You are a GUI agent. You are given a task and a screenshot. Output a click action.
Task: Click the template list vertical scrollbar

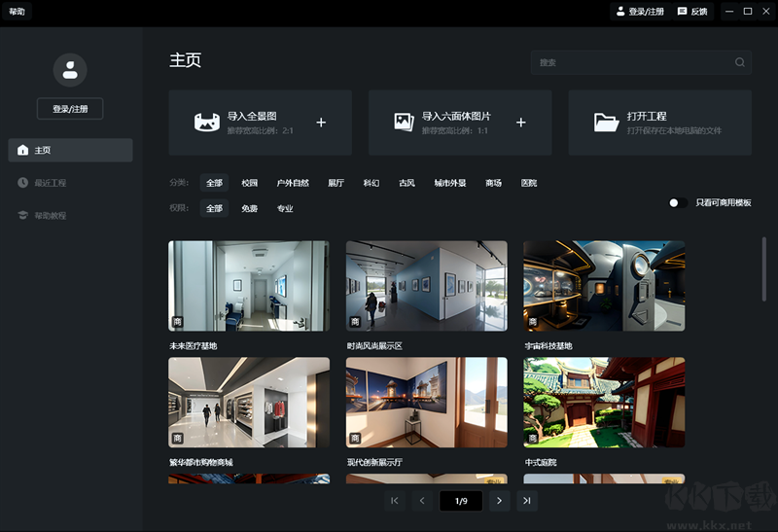point(764,269)
